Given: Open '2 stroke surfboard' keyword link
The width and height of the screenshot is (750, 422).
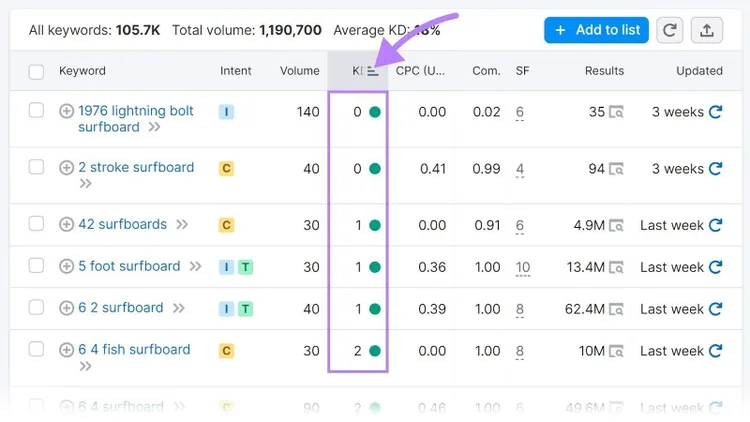Looking at the screenshot, I should (136, 167).
